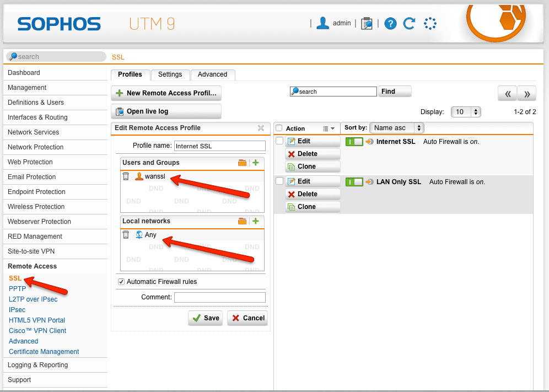This screenshot has height=392, width=549.
Task: Switch to the Advanced tab
Action: coord(213,74)
